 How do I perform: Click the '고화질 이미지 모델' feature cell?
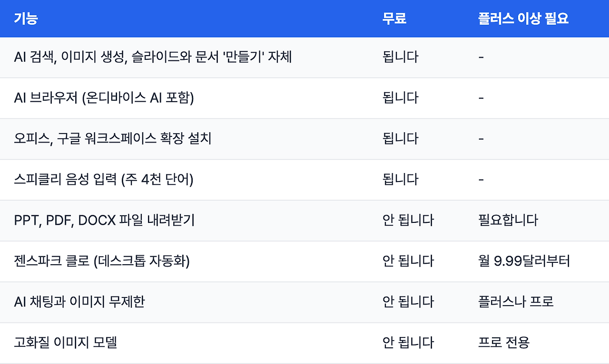click(x=66, y=343)
